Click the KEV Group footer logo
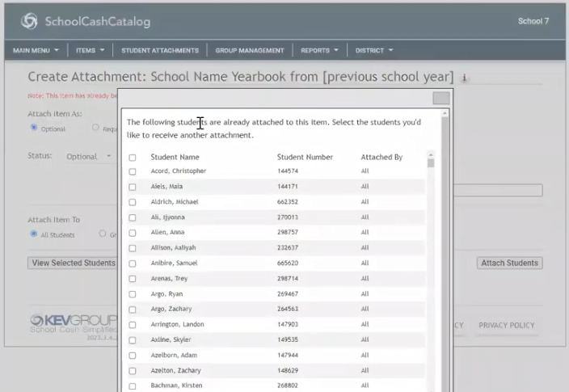The height and width of the screenshot is (392, 569). pos(74,324)
